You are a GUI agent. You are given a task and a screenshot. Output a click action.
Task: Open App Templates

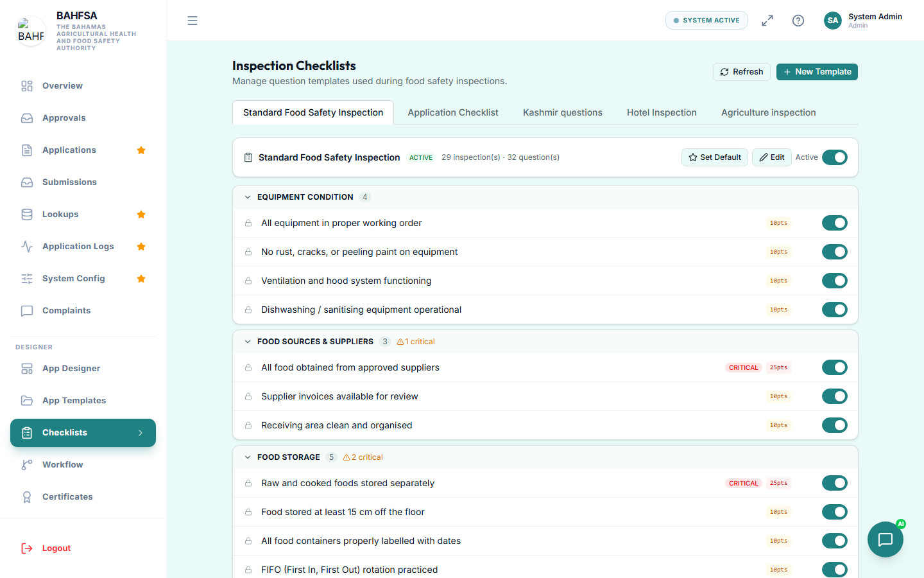(83, 401)
